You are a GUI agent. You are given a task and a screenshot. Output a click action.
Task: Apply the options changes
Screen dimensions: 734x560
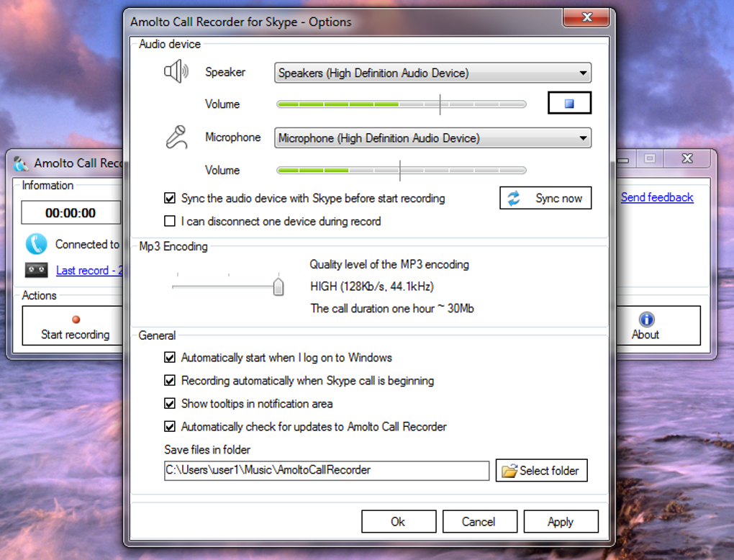pos(561,522)
